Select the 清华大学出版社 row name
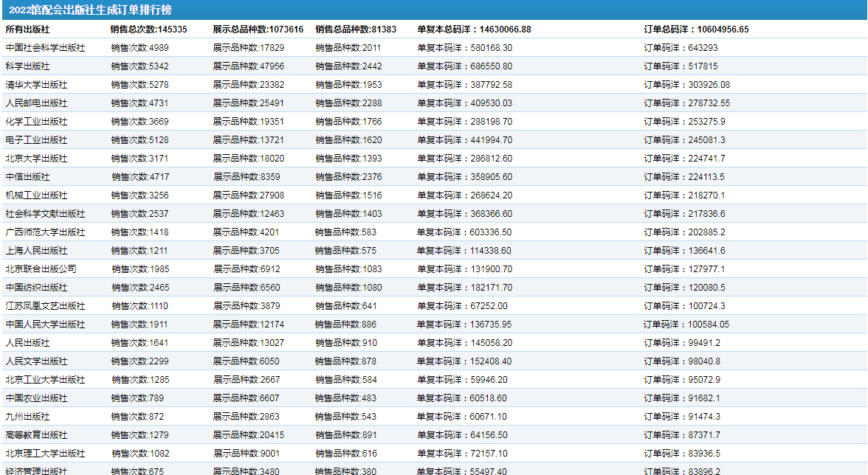The height and width of the screenshot is (475, 868). coord(36,85)
